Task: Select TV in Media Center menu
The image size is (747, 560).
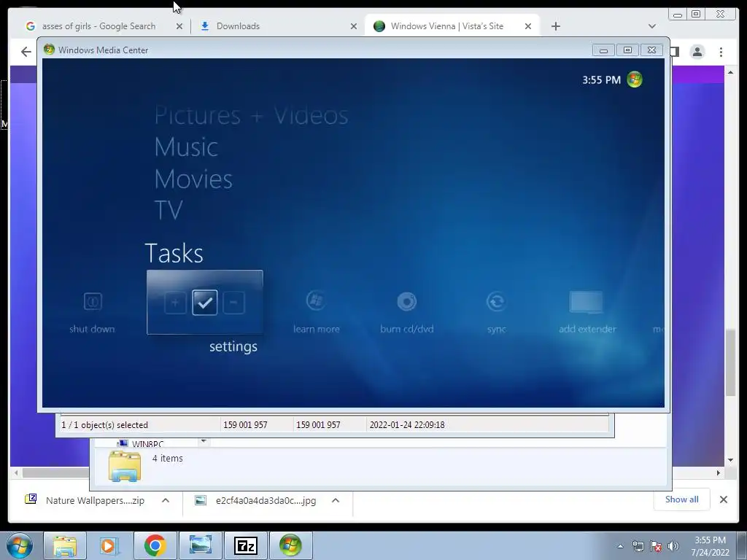Action: coord(169,210)
